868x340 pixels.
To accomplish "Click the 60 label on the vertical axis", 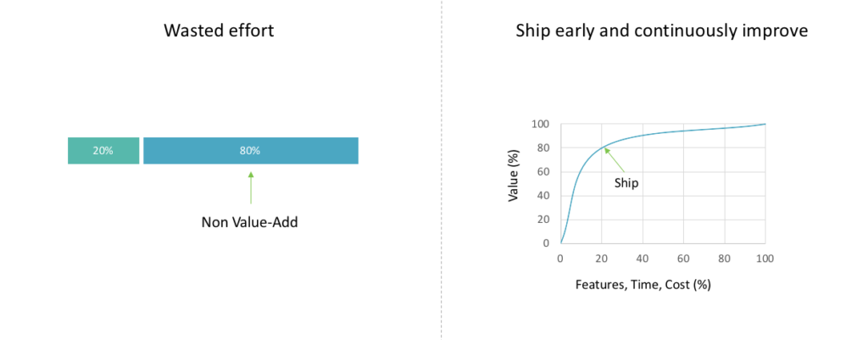I will (543, 171).
